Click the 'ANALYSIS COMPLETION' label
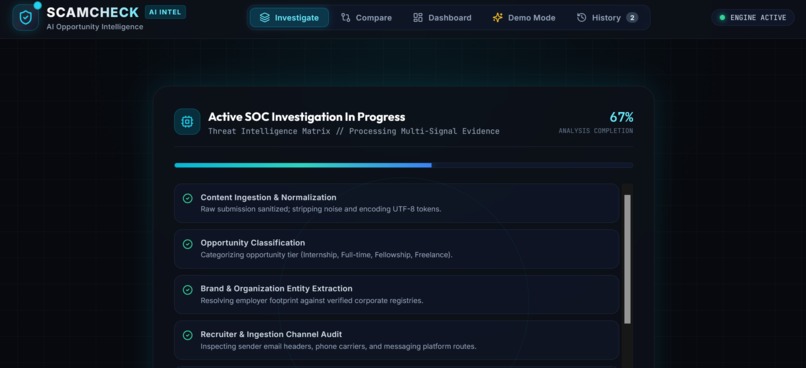Screen dimensions: 806x368 [x=596, y=131]
